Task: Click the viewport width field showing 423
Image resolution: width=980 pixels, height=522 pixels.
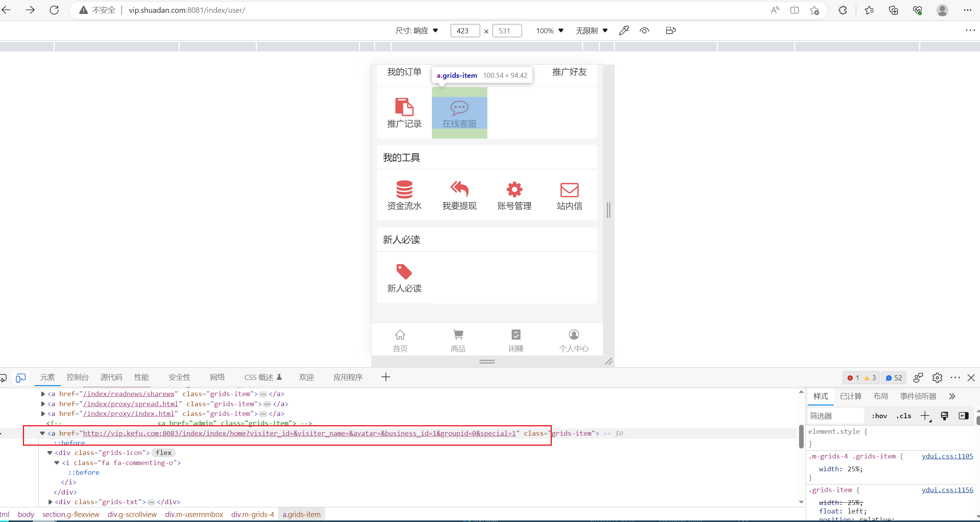Action: [x=465, y=31]
